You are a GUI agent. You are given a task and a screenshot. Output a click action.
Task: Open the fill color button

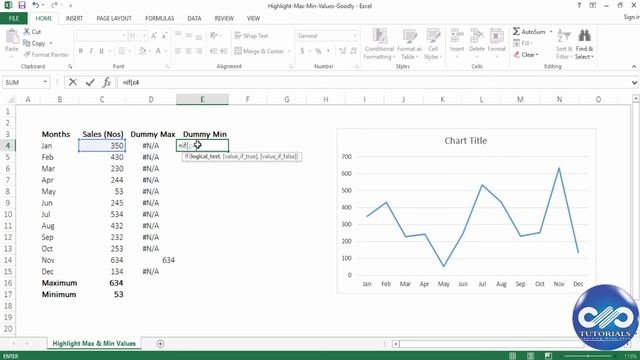pyautogui.click(x=142, y=51)
